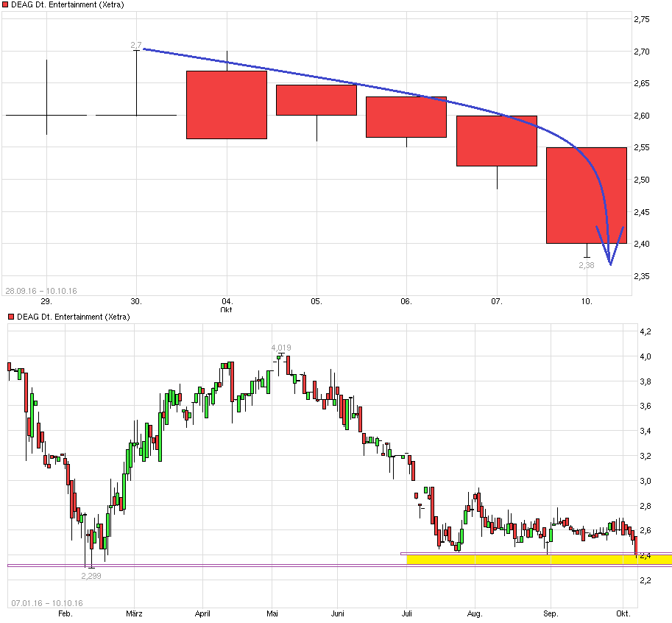
Task: Click the date range '07.01.16 – 10.10.16'
Action: pyautogui.click(x=47, y=603)
